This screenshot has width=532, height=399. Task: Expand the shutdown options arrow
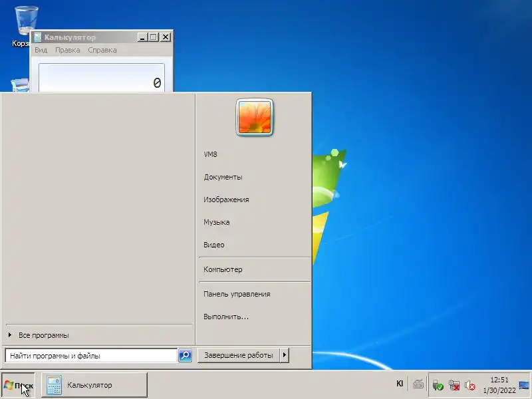pos(285,355)
